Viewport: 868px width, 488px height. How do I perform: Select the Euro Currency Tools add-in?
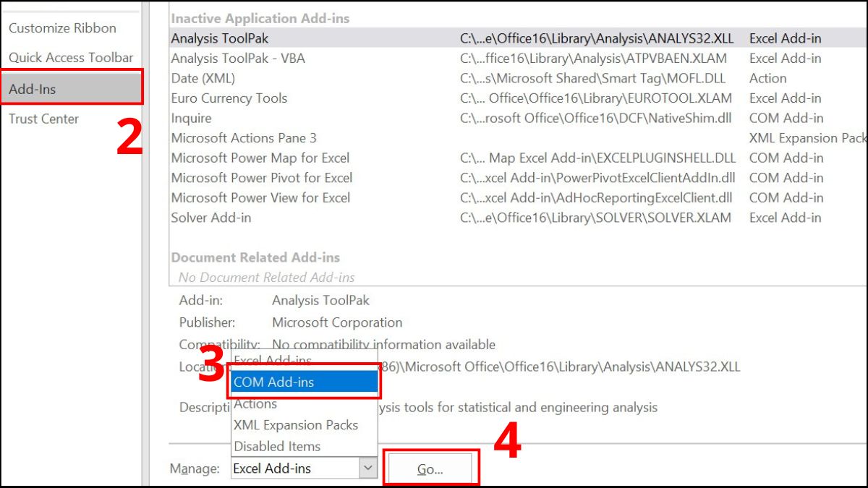[x=228, y=98]
